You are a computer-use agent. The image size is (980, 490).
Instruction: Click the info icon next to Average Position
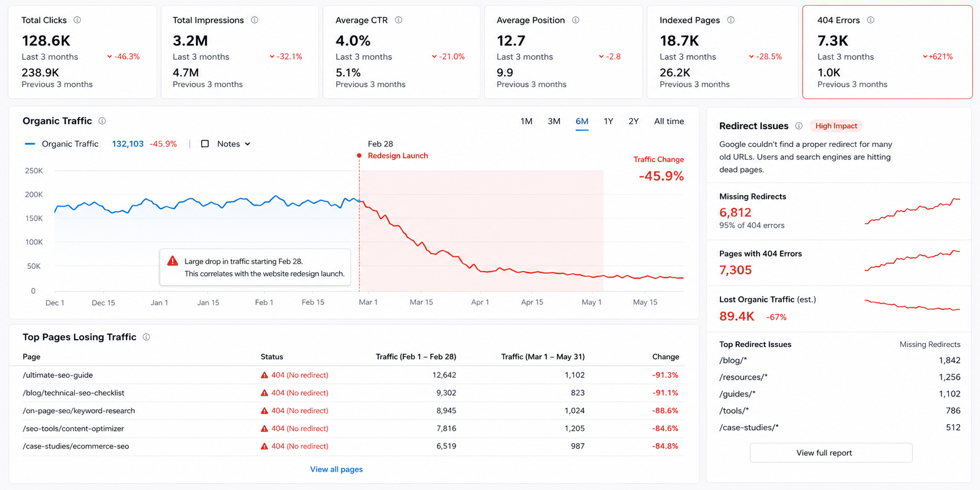click(576, 20)
